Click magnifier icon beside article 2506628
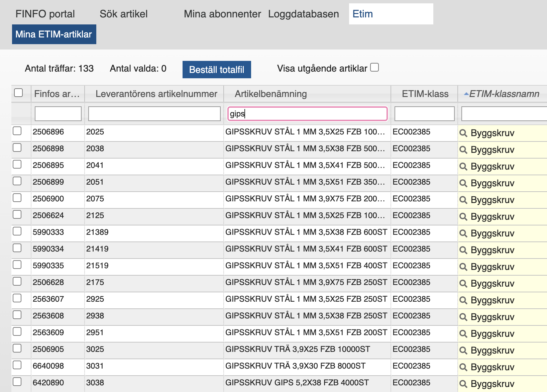The image size is (547, 392). click(x=463, y=284)
